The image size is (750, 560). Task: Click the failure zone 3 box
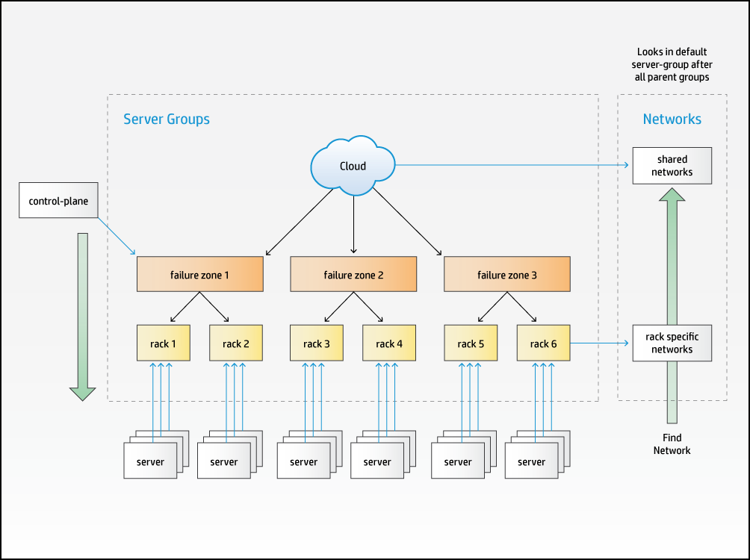(x=506, y=275)
